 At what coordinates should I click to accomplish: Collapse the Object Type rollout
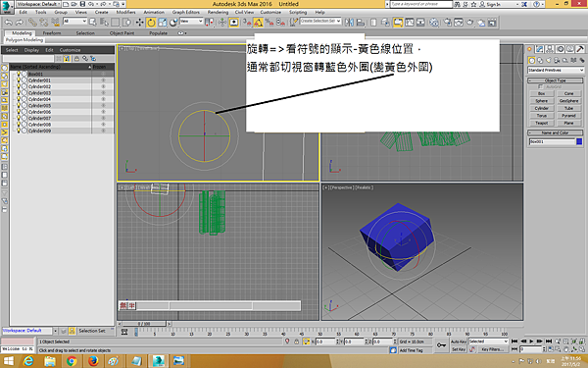click(x=556, y=80)
